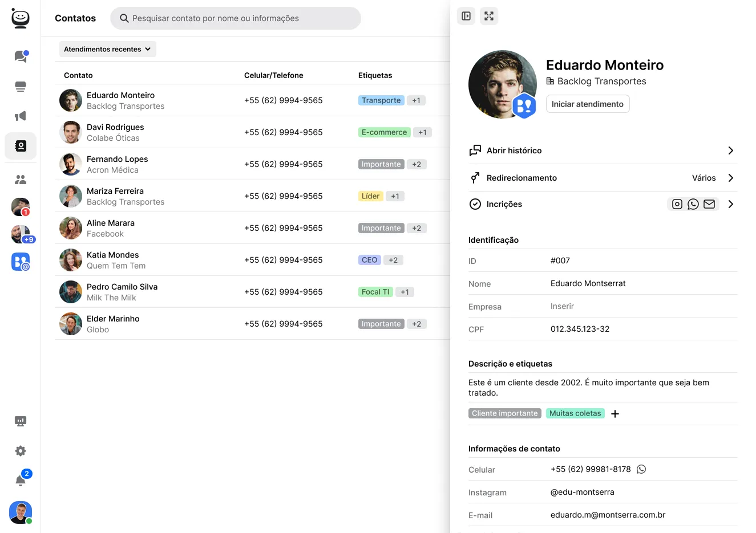This screenshot has width=756, height=533.
Task: Select the queues icon in the left sidebar
Action: (x=21, y=86)
